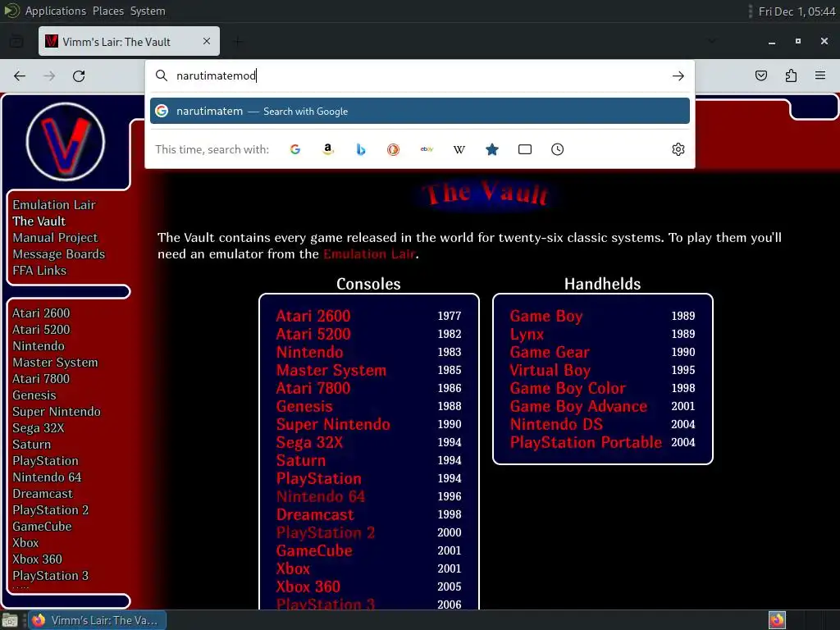Viewport: 840px width, 630px height.
Task: Open The Vault sidebar link
Action: pos(39,221)
